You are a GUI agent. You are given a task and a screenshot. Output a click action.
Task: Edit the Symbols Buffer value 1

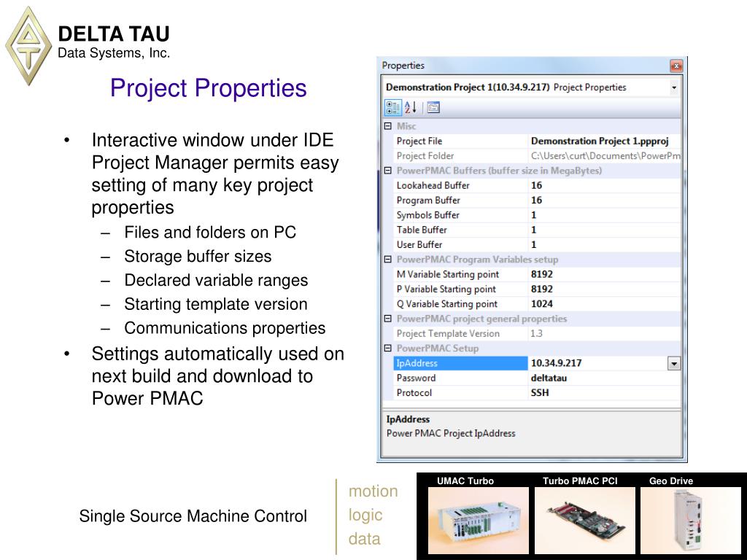533,215
